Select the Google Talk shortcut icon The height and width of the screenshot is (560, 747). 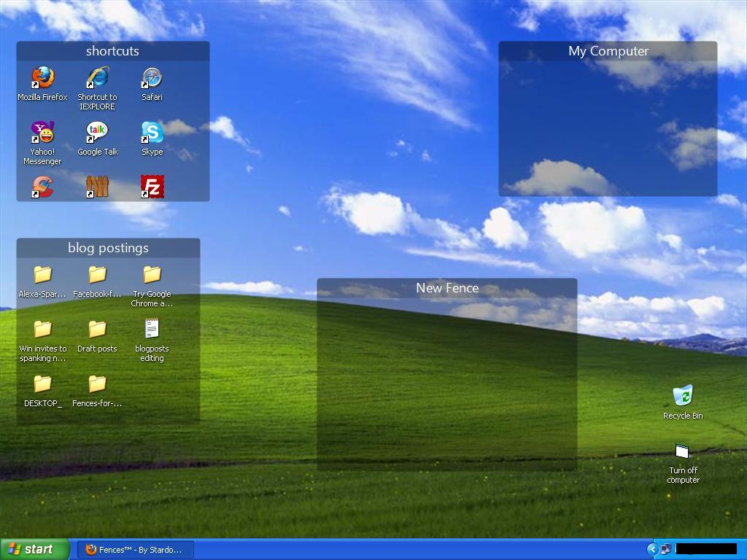tap(98, 133)
